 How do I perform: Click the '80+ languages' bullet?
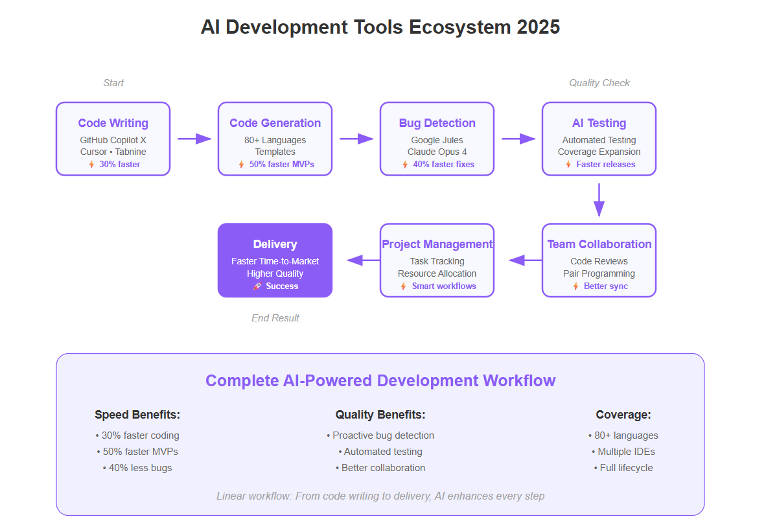click(x=623, y=435)
